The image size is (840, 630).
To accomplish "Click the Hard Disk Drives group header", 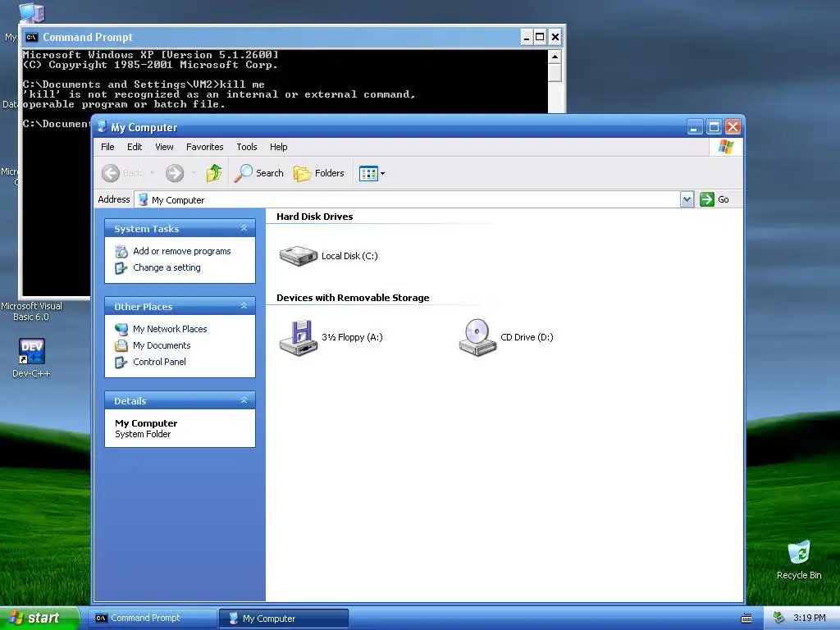I will pyautogui.click(x=314, y=217).
